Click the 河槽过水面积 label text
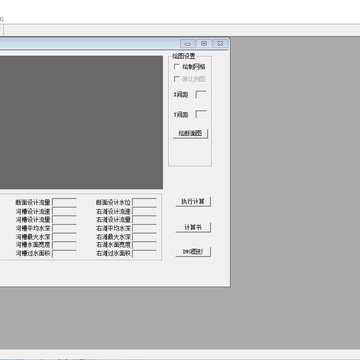The width and height of the screenshot is (360, 360). coord(33,254)
